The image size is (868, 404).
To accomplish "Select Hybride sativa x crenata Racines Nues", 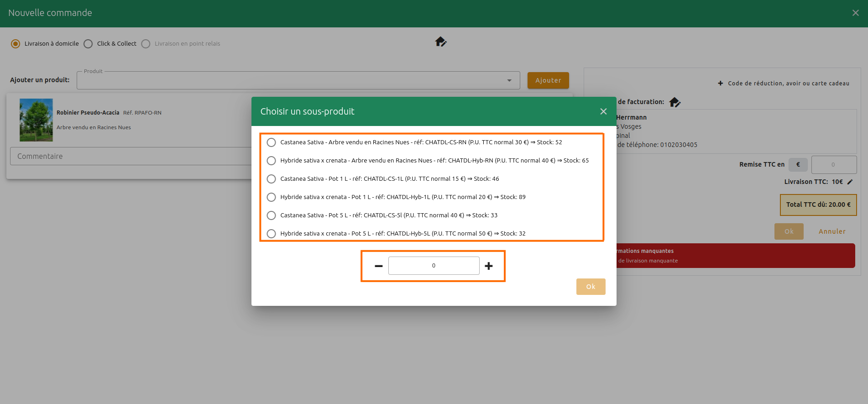I will [271, 161].
